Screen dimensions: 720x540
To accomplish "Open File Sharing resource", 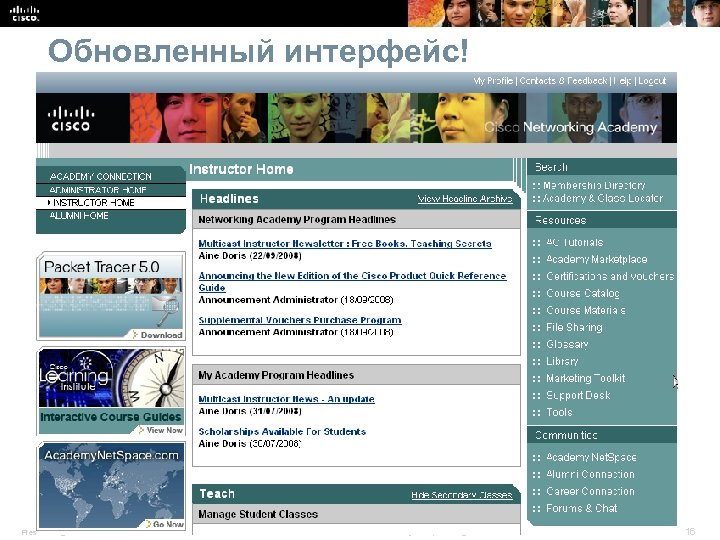I will (x=574, y=327).
